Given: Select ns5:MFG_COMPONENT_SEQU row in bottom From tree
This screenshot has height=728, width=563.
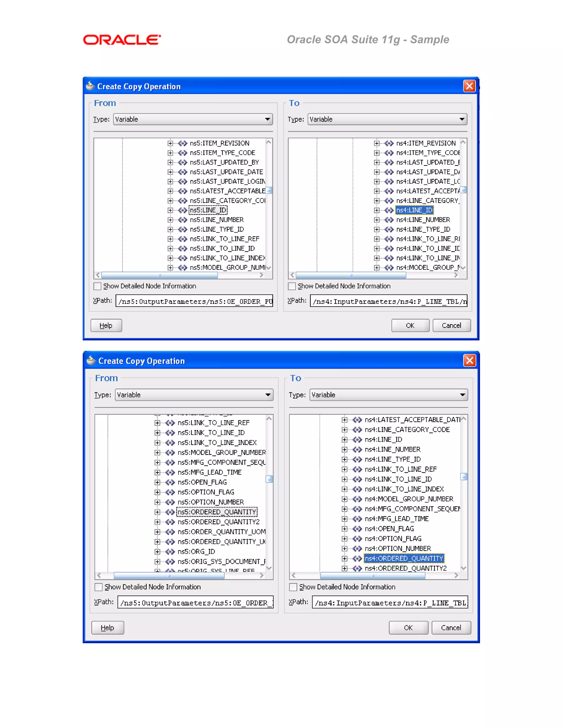Looking at the screenshot, I should point(222,463).
